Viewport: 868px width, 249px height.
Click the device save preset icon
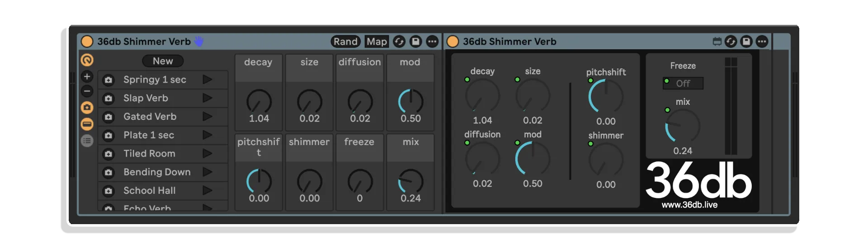point(746,42)
